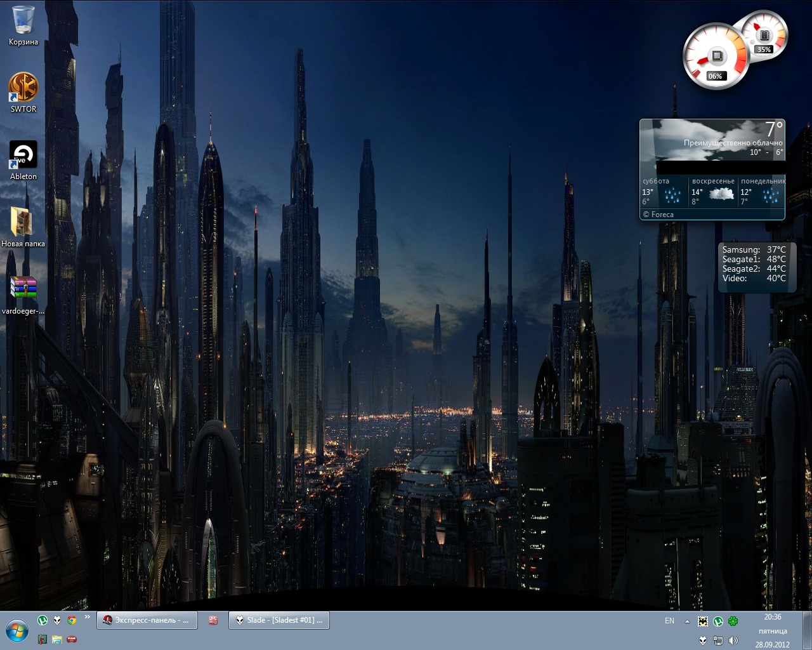812x650 pixels.
Task: Click the Samsung 37°C temperature reading
Action: [x=754, y=249]
